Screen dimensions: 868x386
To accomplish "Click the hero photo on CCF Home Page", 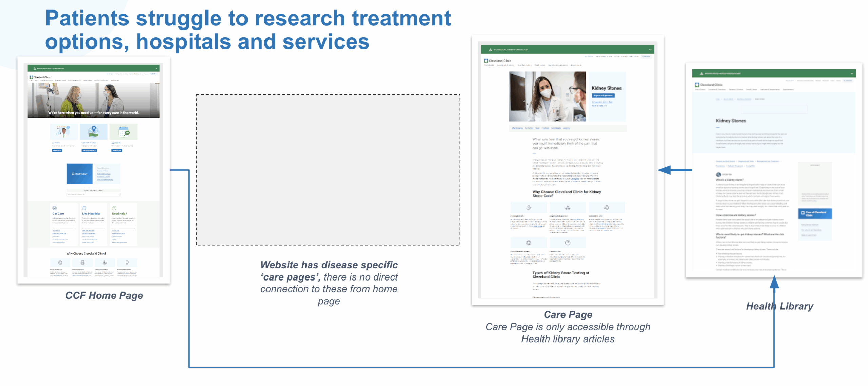I will [94, 100].
